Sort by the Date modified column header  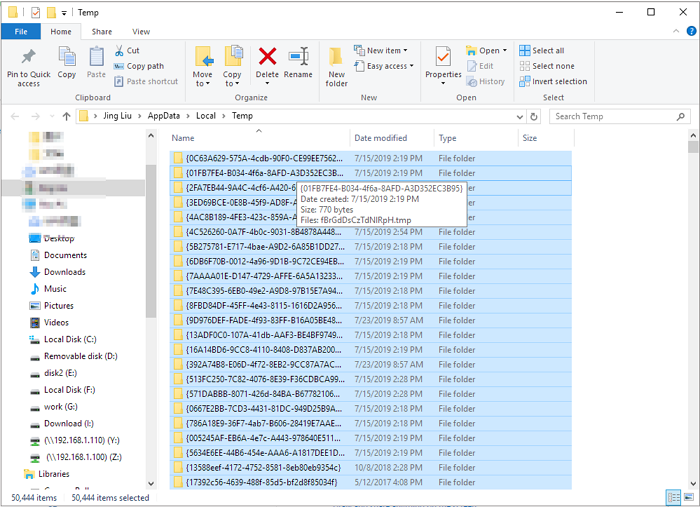click(x=381, y=138)
